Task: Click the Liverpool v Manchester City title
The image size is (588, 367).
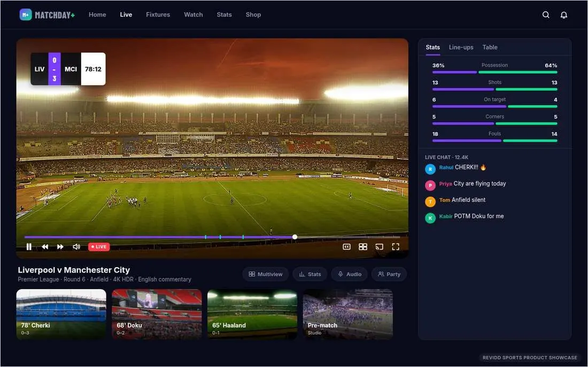Action: [x=74, y=270]
